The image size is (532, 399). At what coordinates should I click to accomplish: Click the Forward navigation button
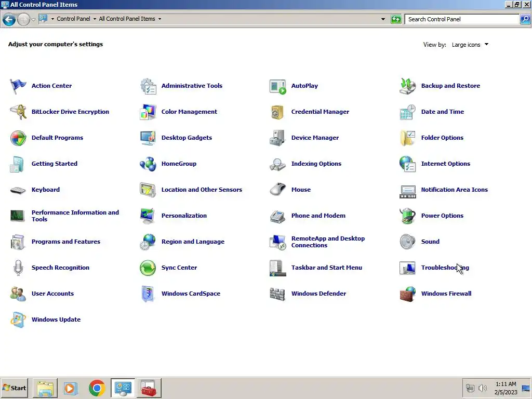(24, 19)
